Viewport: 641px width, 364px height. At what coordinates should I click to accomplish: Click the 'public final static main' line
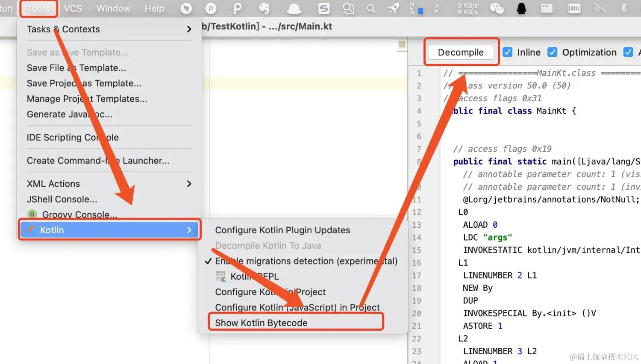547,161
